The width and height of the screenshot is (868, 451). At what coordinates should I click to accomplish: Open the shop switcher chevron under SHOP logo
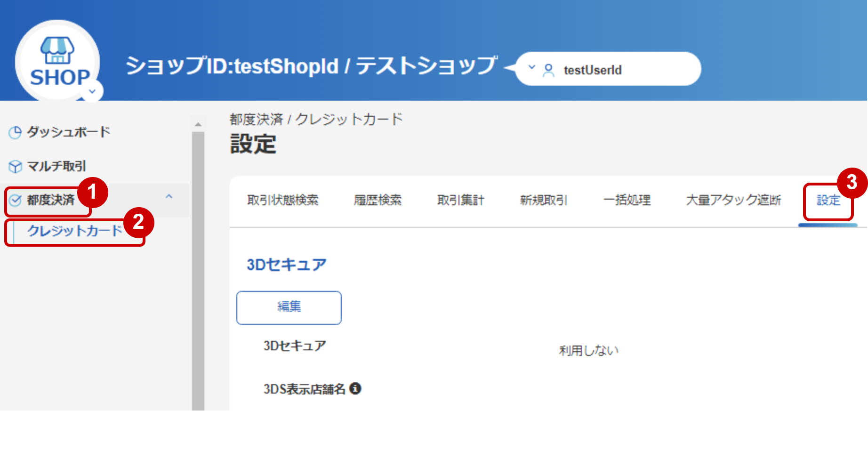(93, 91)
